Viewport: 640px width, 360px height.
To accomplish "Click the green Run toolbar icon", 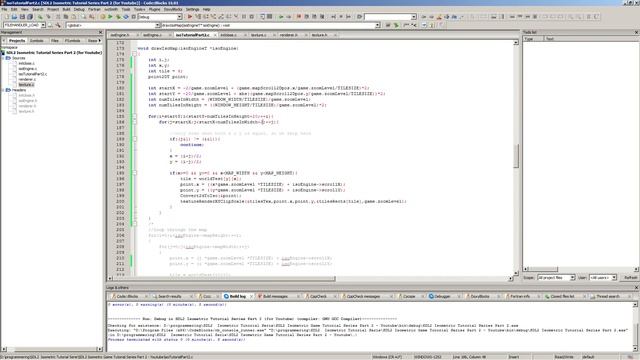I will (110, 17).
